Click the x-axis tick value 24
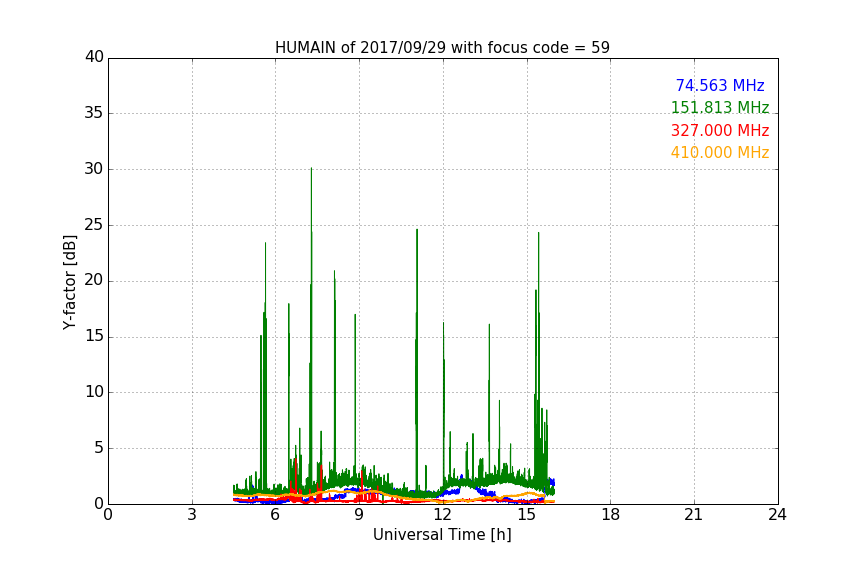This screenshot has height=576, width=864. 777,515
